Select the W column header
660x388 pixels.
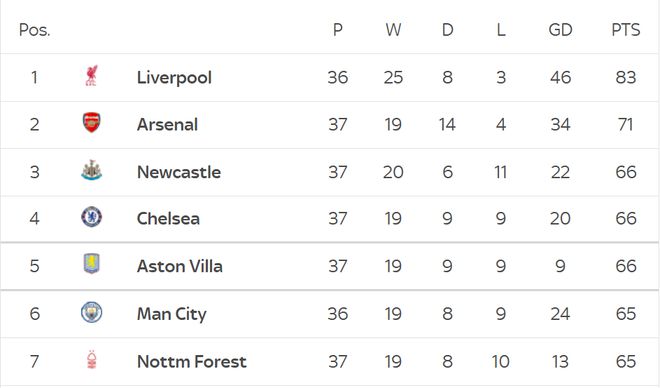pos(393,30)
